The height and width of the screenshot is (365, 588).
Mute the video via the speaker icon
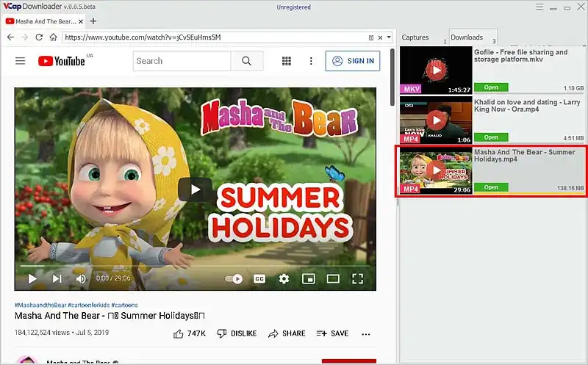tap(81, 279)
